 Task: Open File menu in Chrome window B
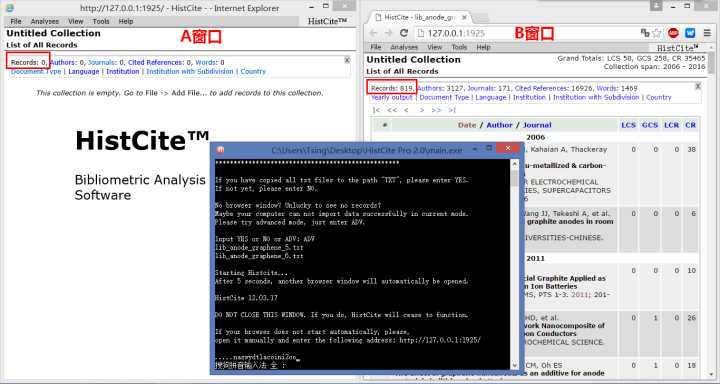coord(376,47)
